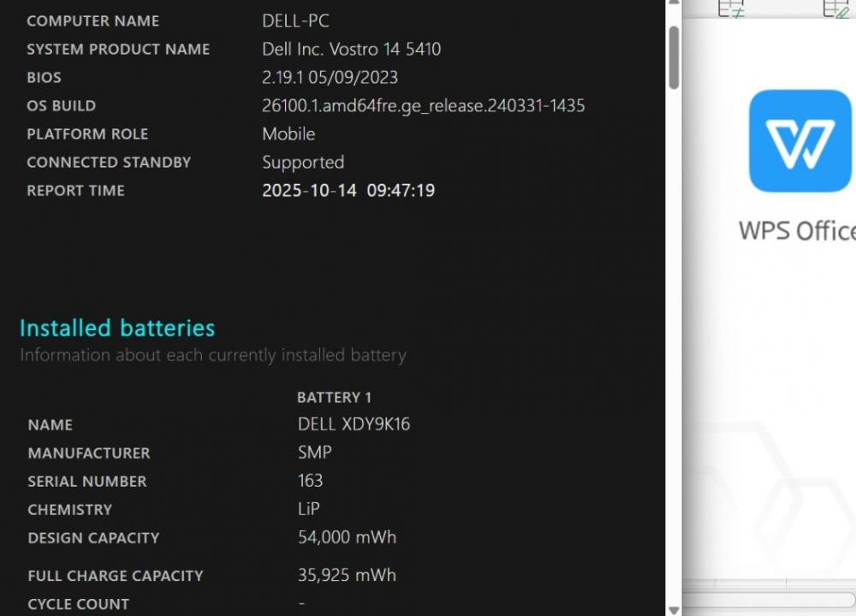Click the BIOS value "2.19.1 05/09/2023"
The image size is (856, 616).
click(x=330, y=78)
